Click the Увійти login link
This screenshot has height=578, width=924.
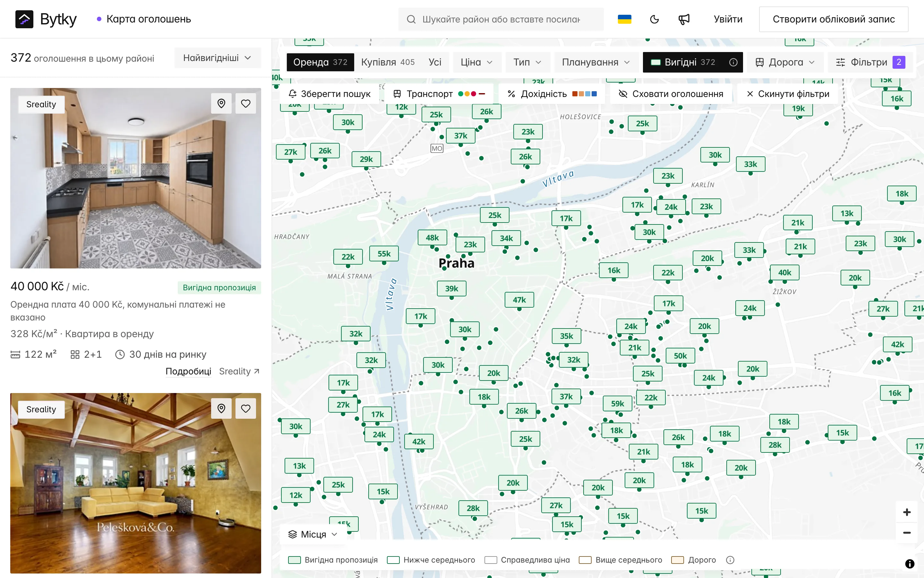coord(728,19)
